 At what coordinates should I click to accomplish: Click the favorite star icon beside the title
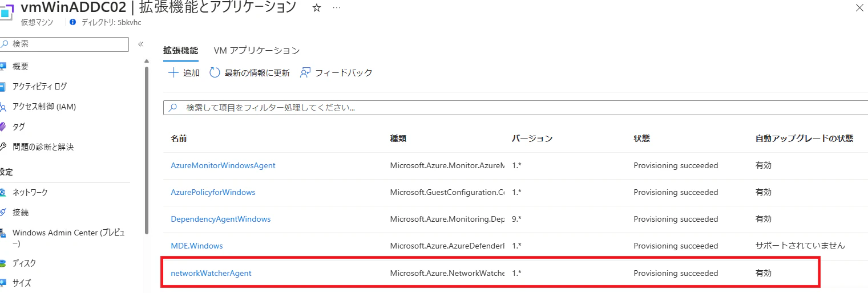coord(316,8)
